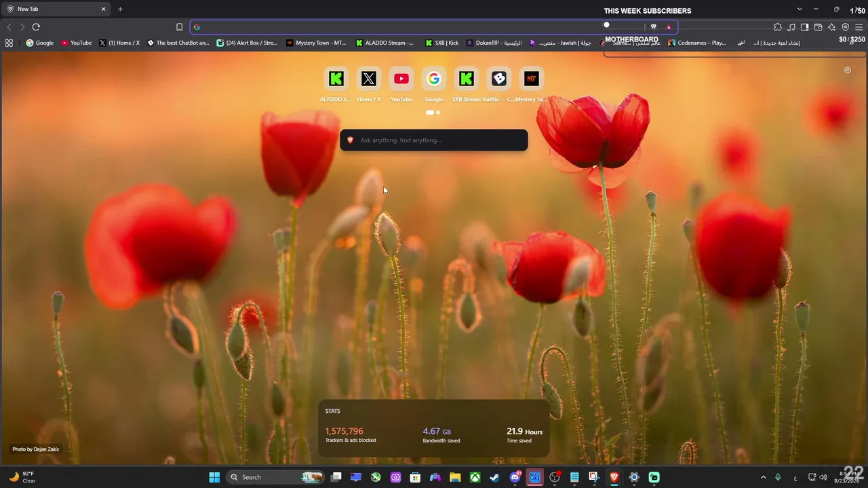Viewport: 868px width, 488px height.
Task: Open a new tab with the plus button
Action: (120, 9)
